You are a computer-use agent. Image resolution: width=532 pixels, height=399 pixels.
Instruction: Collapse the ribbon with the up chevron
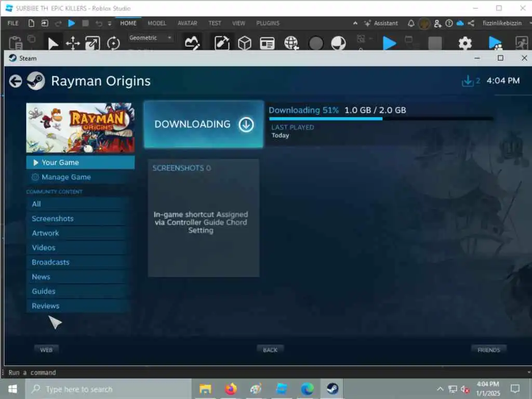pyautogui.click(x=355, y=23)
